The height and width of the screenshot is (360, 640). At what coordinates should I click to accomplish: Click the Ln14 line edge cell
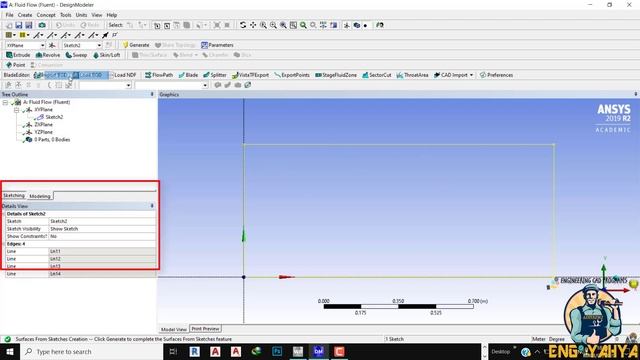tap(102, 274)
